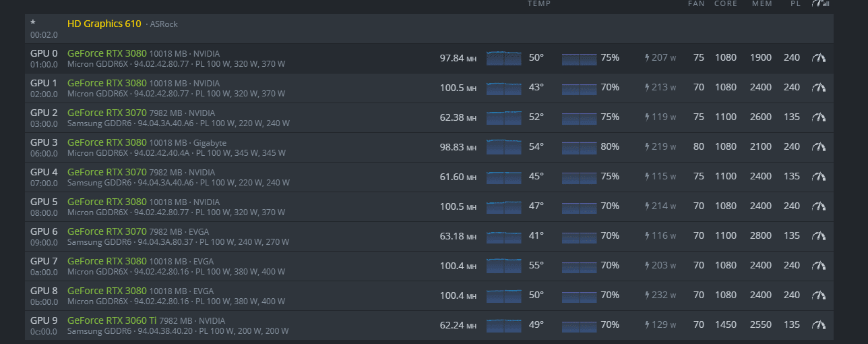Click GPU 0 temperature mini graph

pos(503,58)
